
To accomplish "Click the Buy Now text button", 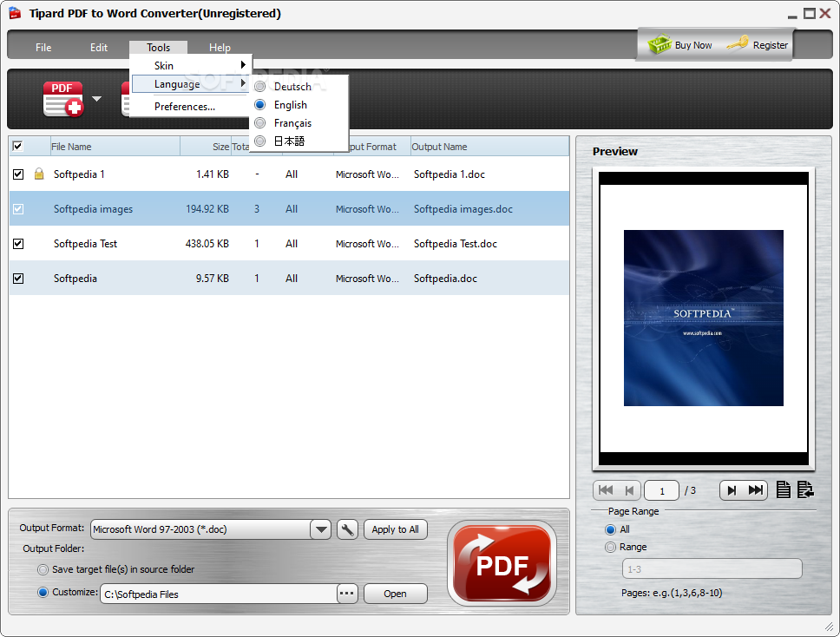I will pyautogui.click(x=693, y=45).
